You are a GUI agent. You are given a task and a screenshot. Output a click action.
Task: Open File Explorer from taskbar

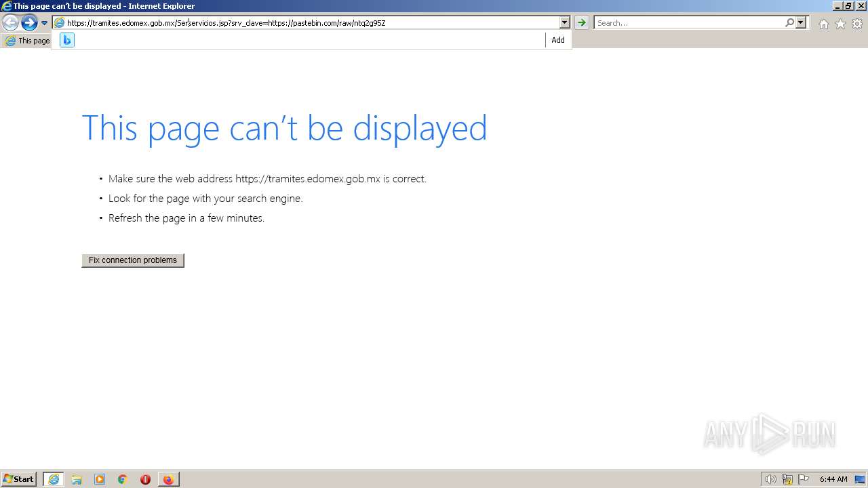77,479
